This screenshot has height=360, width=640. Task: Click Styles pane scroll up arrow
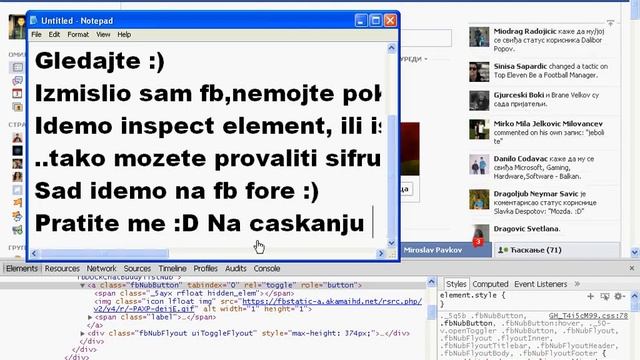[x=635, y=296]
